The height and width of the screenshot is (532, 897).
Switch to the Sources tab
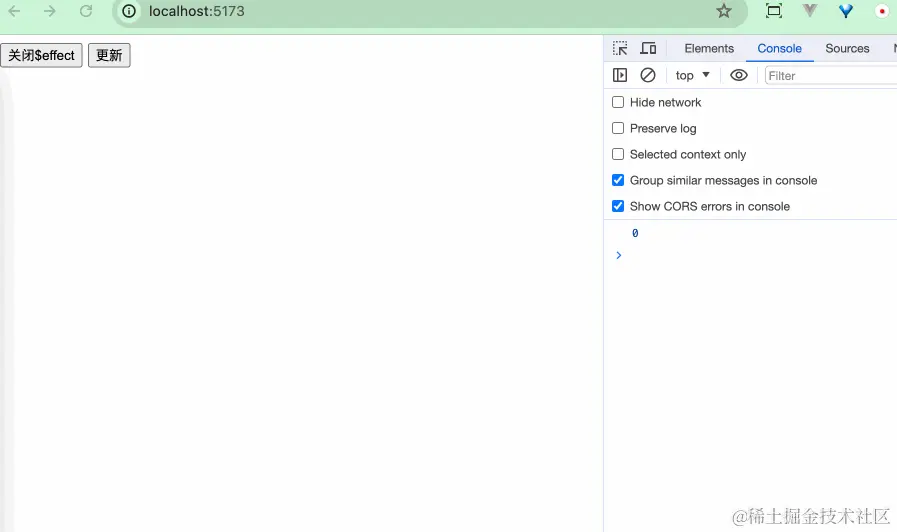[847, 49]
